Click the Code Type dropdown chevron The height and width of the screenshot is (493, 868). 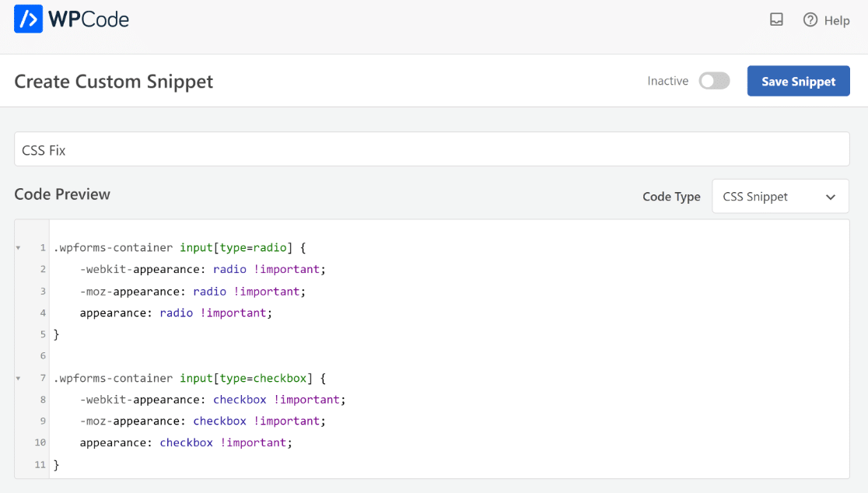(x=831, y=196)
